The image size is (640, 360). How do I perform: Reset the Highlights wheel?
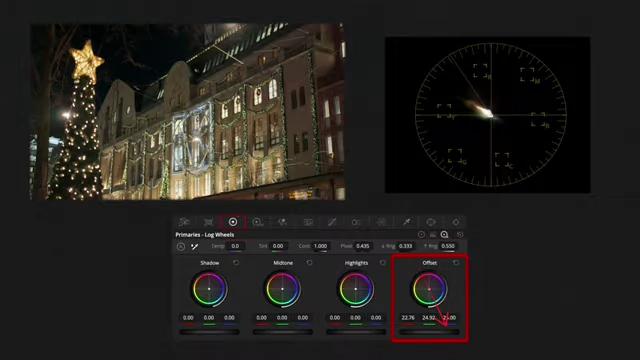(x=382, y=263)
